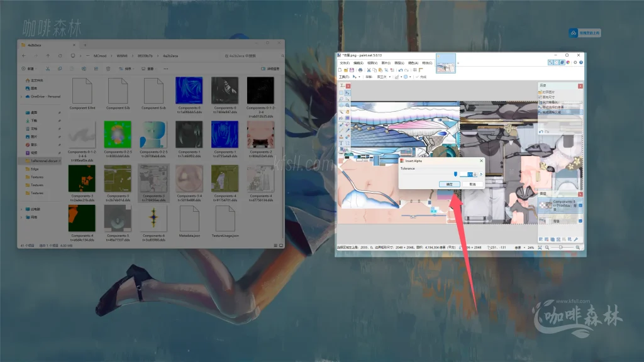Select the Pencil tool
The height and width of the screenshot is (362, 644).
click(341, 131)
